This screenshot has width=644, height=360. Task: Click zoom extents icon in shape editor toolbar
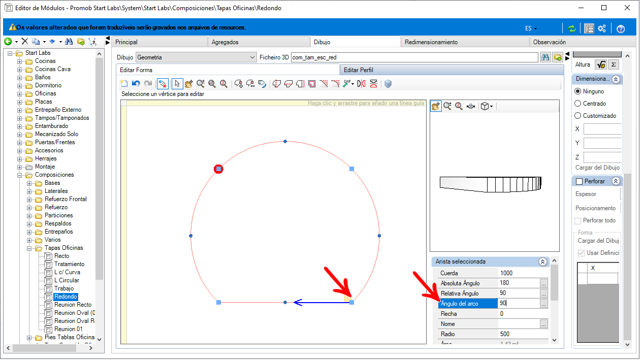pos(224,84)
